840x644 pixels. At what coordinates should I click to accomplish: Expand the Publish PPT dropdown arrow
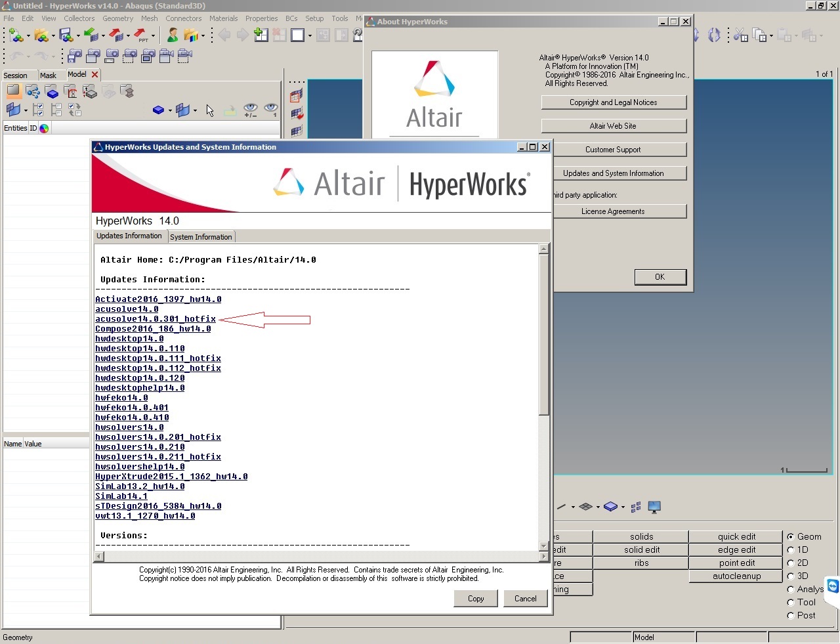[154, 35]
